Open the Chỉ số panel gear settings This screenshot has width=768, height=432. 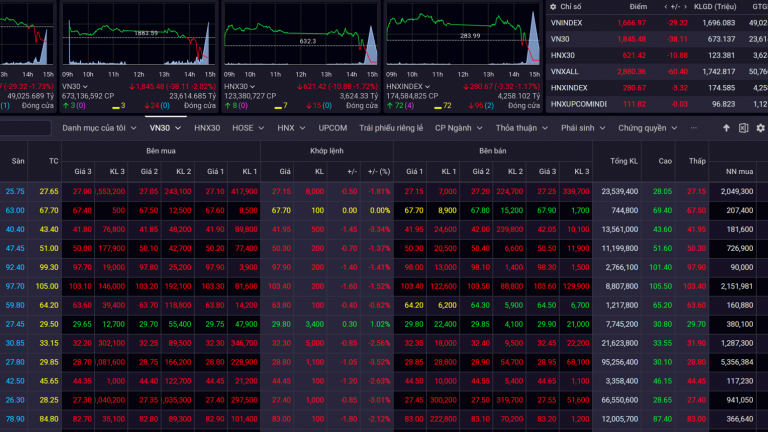[x=553, y=7]
